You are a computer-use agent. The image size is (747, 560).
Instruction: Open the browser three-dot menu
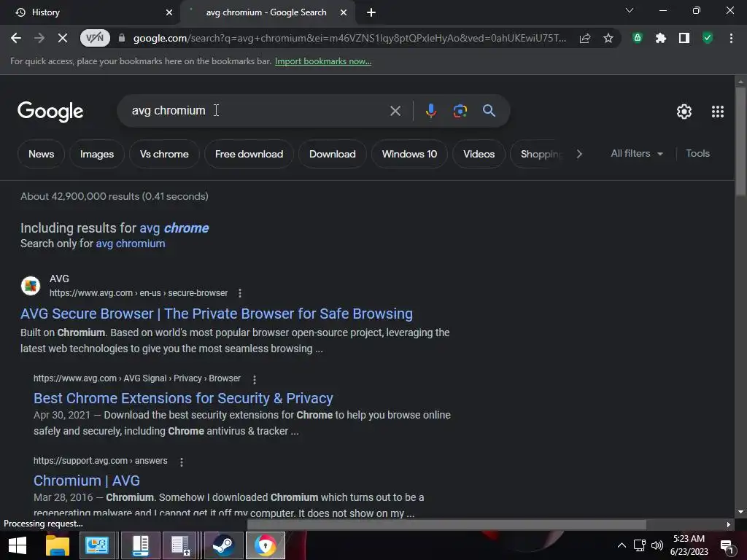[731, 38]
